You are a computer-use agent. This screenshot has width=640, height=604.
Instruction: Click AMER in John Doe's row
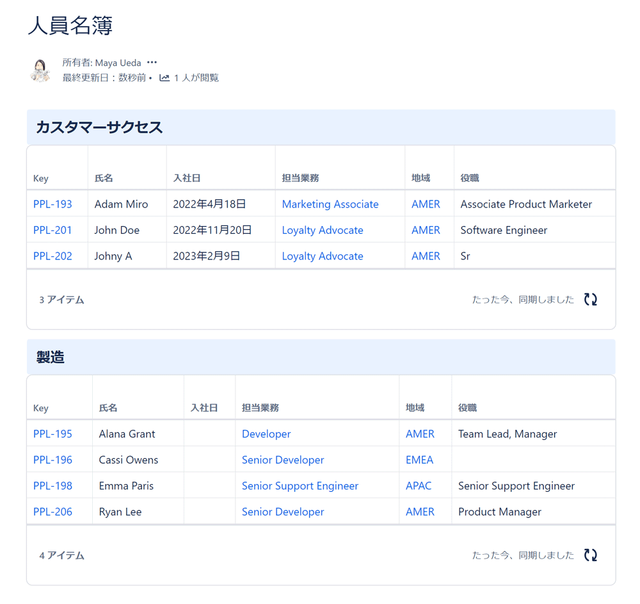[426, 230]
